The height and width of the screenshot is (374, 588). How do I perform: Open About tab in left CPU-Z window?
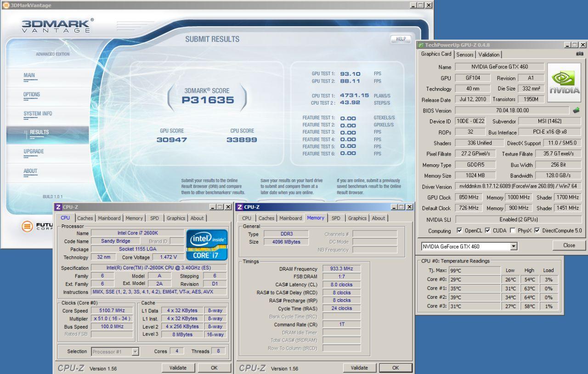tap(197, 218)
